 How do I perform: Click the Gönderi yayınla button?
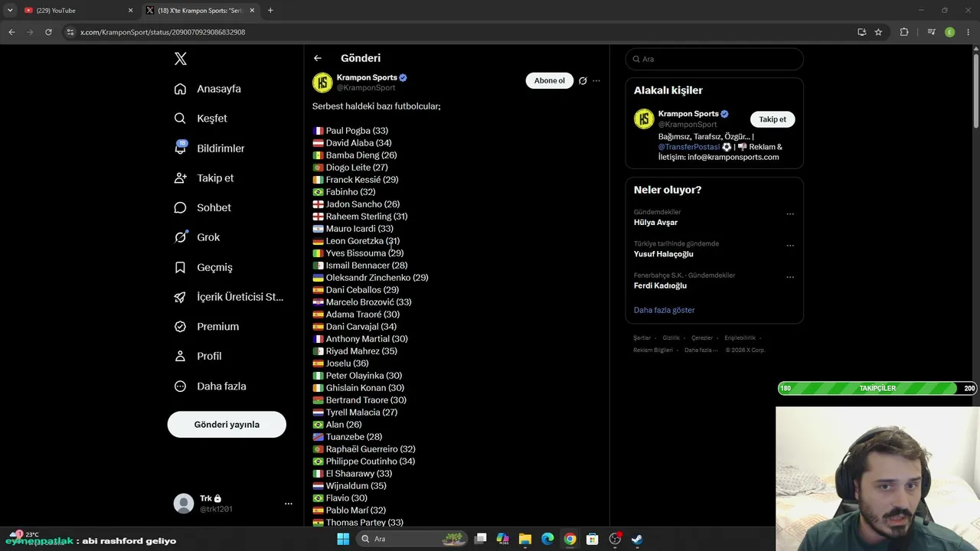[x=227, y=425]
